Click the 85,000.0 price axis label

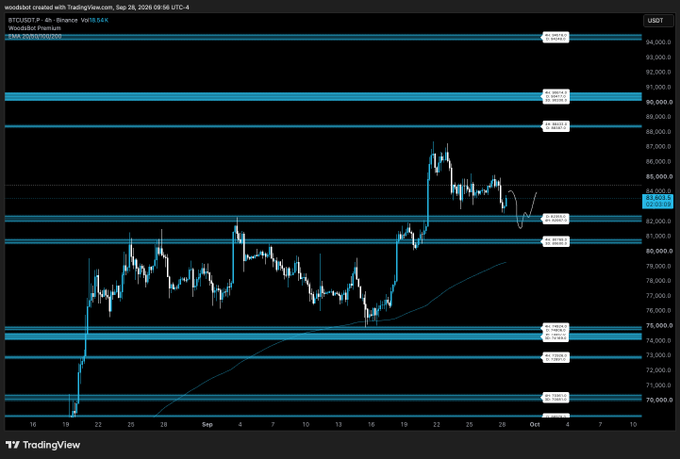coord(659,177)
